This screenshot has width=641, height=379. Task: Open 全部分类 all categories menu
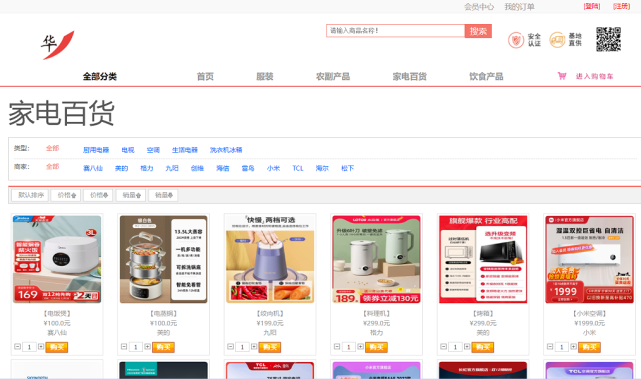100,76
